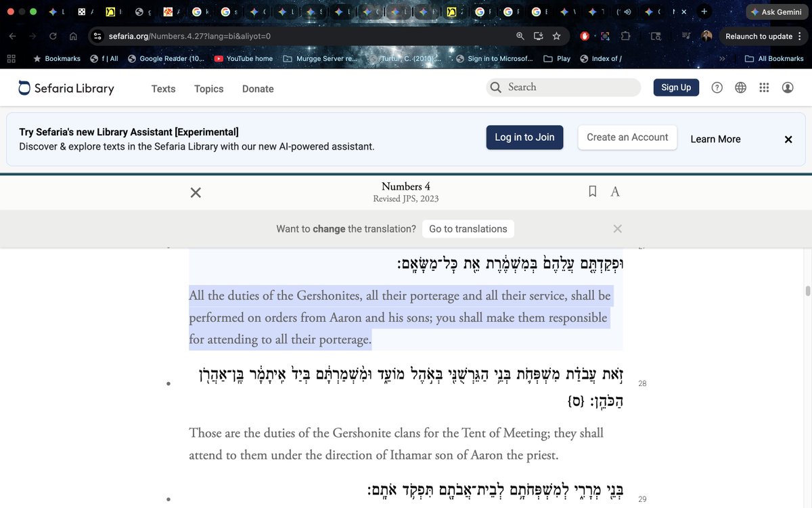Click the screenshot capture extension icon
This screenshot has height=508, width=812.
point(605,36)
